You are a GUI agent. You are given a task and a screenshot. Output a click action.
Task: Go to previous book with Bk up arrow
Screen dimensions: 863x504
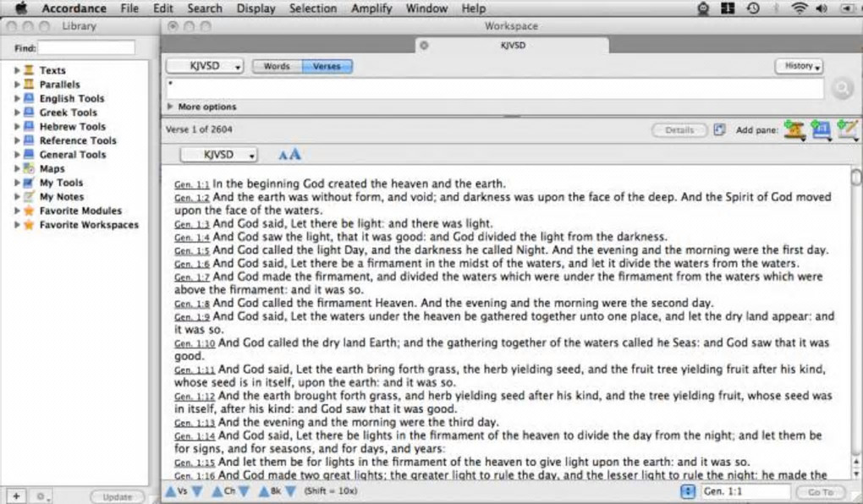pyautogui.click(x=264, y=490)
